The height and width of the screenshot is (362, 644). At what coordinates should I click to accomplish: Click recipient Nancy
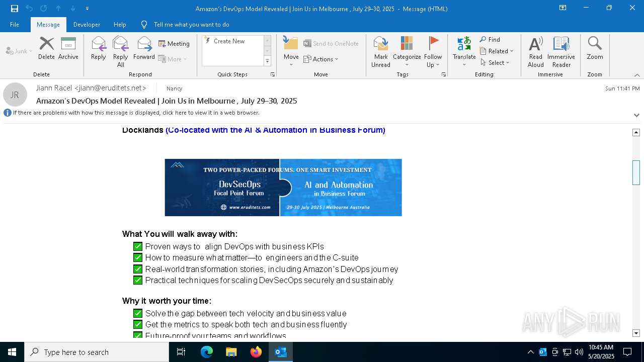click(x=174, y=88)
